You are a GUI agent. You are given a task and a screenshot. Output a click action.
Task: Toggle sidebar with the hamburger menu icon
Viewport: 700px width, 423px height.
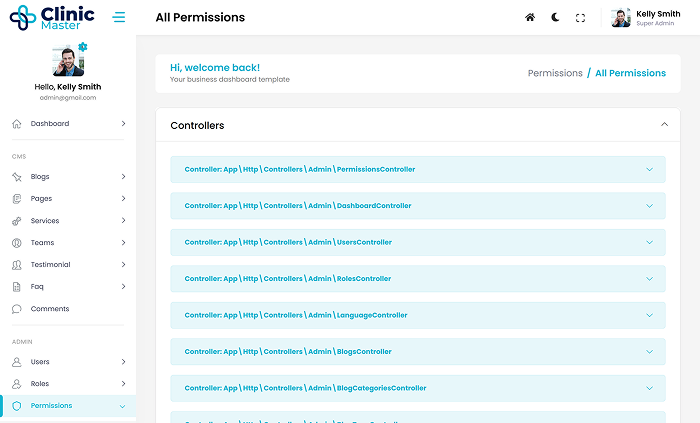119,18
